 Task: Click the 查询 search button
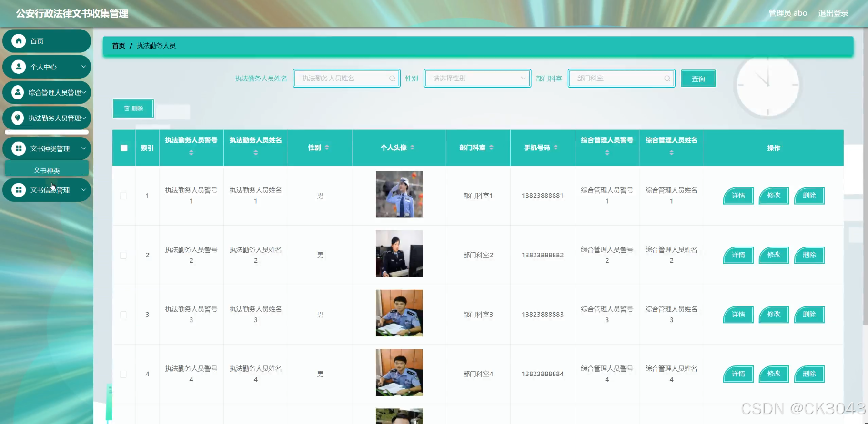(698, 79)
